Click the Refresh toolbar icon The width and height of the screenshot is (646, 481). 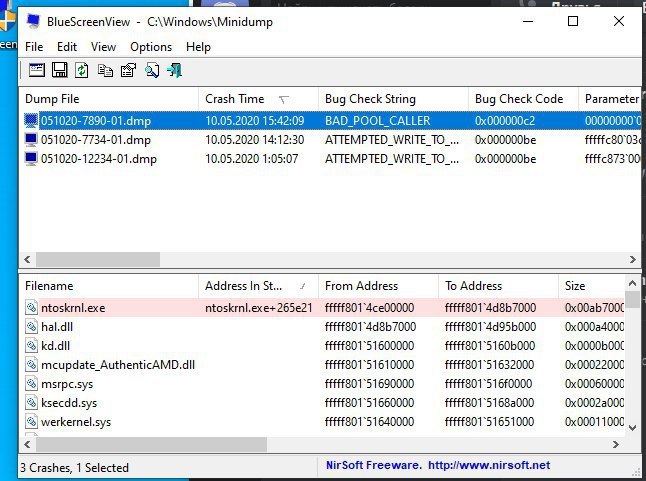click(x=82, y=70)
